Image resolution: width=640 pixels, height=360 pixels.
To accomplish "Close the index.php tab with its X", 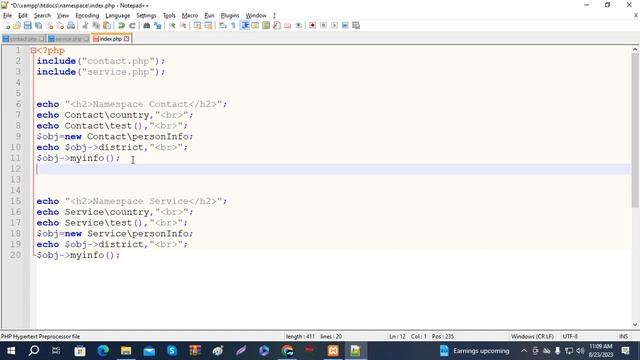I will (x=127, y=39).
